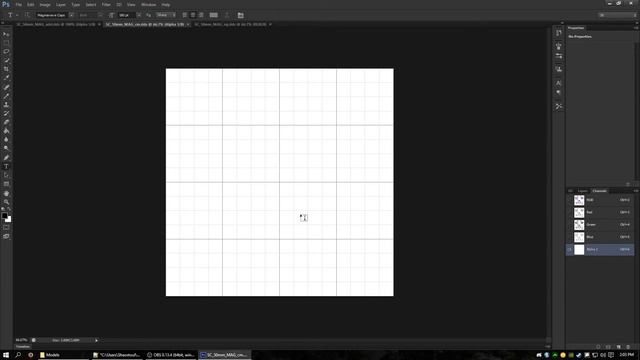Select the Path Selection tool

pos(6,175)
